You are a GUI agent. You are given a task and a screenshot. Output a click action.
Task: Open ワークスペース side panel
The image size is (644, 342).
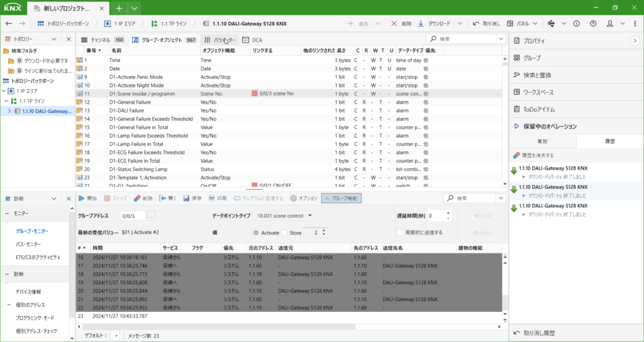click(576, 92)
